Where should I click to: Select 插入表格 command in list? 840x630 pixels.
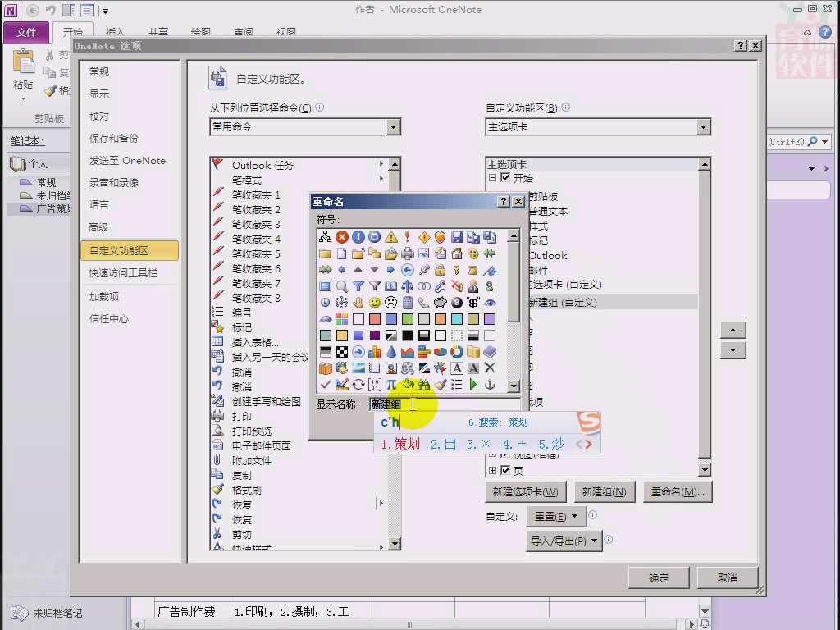click(255, 342)
